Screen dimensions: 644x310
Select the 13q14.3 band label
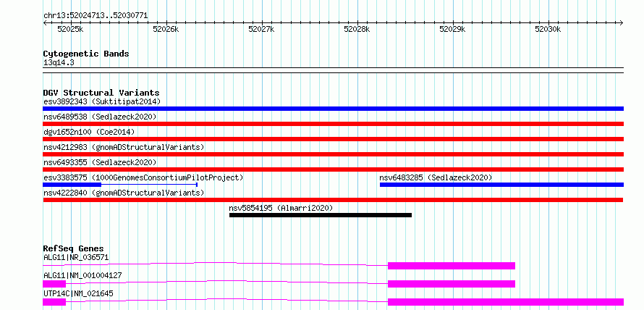[x=59, y=62]
